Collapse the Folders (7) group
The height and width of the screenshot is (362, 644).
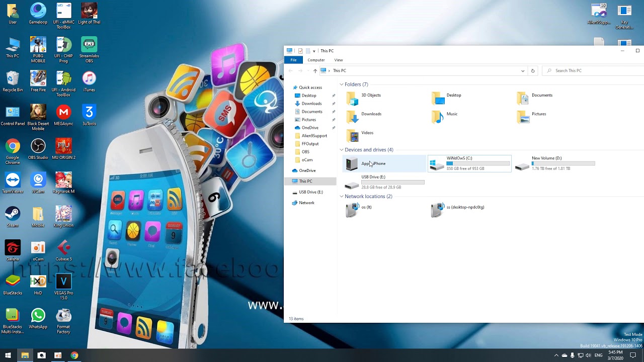(342, 84)
